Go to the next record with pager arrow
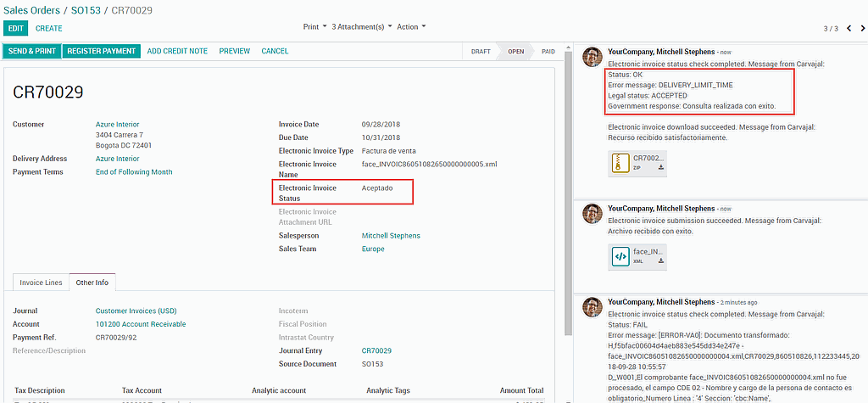The width and height of the screenshot is (868, 403). coord(861,28)
